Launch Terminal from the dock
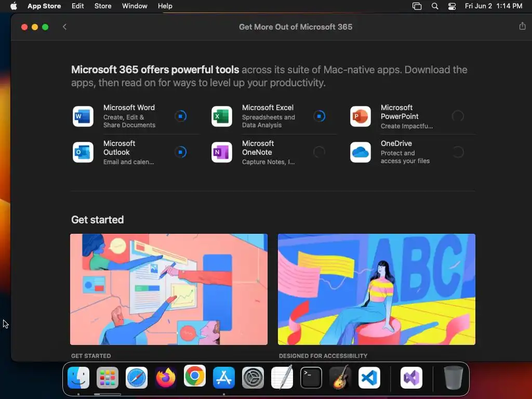This screenshot has width=532, height=399. point(311,378)
